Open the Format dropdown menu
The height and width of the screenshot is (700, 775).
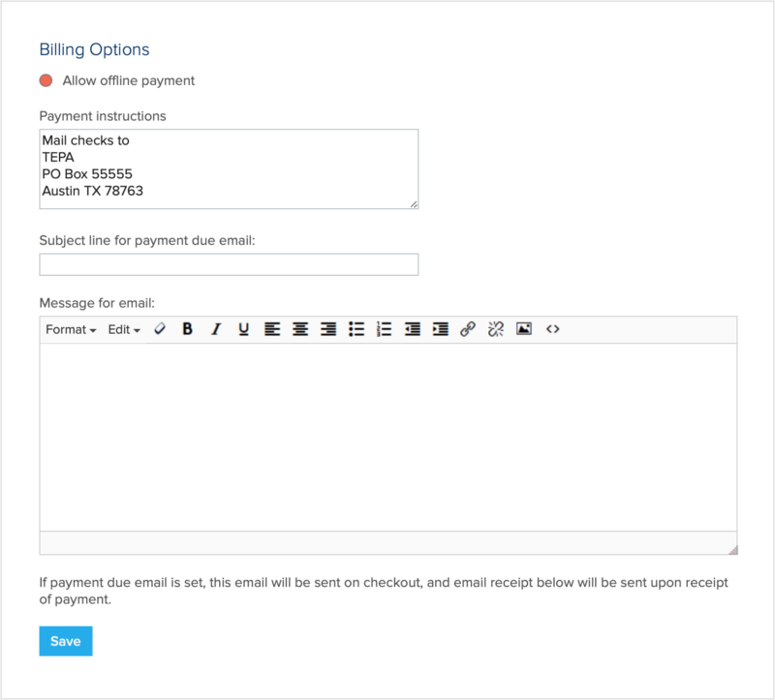point(71,329)
